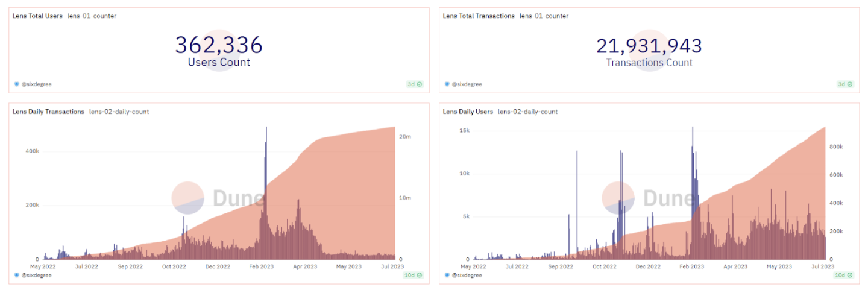868x290 pixels.
Task: Click the Transactions Count label
Action: pyautogui.click(x=649, y=63)
